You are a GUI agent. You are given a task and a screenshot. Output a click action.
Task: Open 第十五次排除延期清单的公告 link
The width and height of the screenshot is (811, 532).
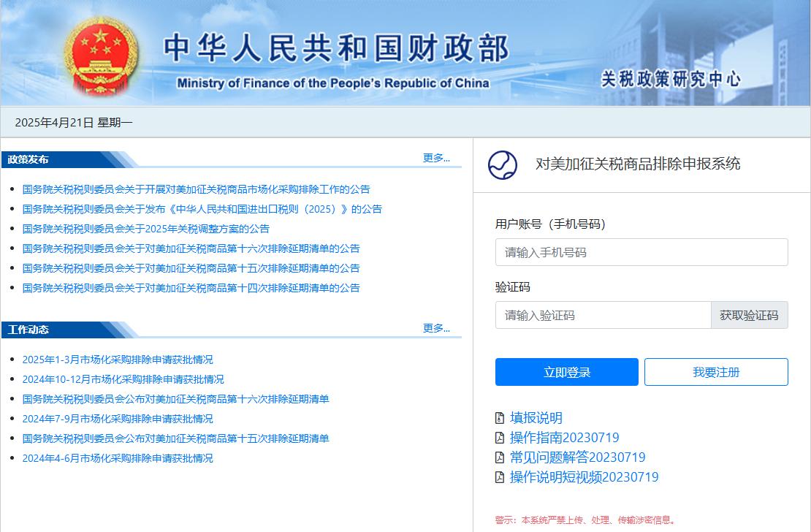pos(191,268)
